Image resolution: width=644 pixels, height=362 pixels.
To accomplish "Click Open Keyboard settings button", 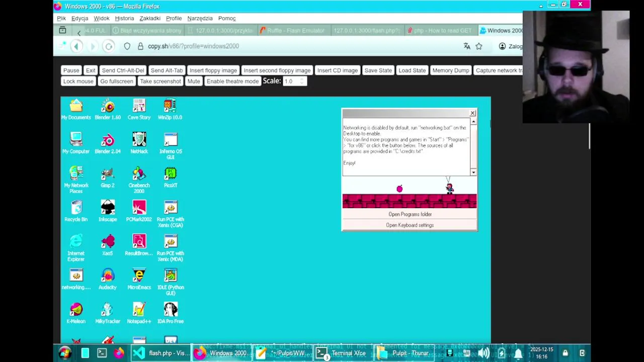I will [x=410, y=225].
